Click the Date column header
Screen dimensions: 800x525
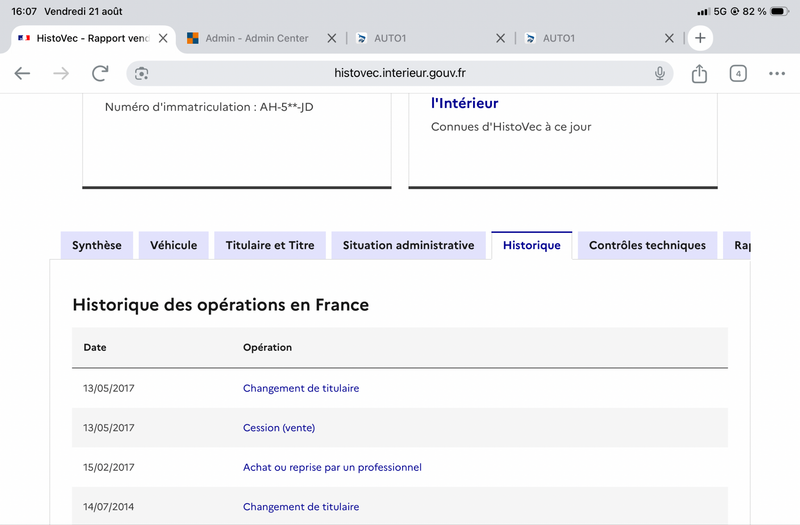click(x=95, y=347)
